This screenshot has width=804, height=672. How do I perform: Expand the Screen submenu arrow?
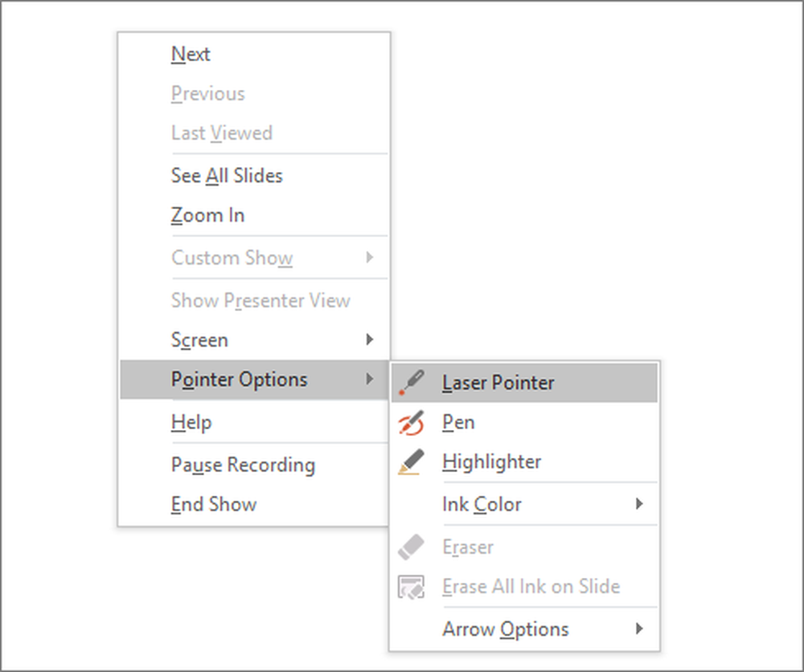[x=369, y=340]
